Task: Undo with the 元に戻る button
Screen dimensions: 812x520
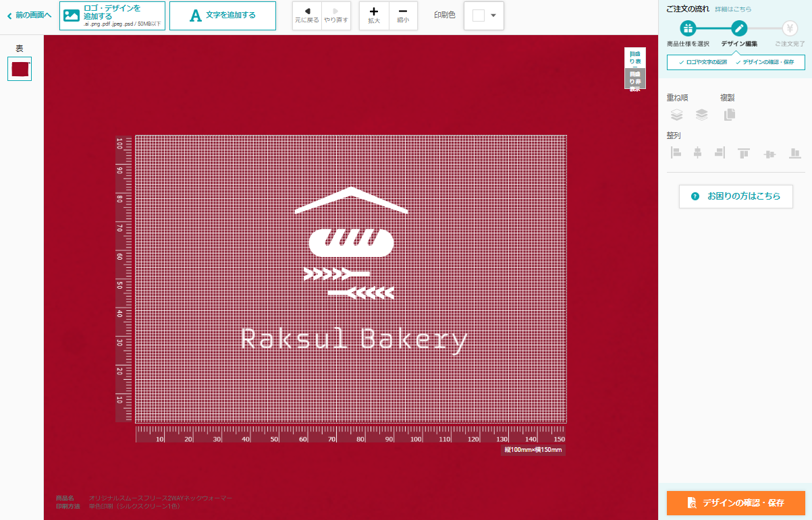Action: 307,16
